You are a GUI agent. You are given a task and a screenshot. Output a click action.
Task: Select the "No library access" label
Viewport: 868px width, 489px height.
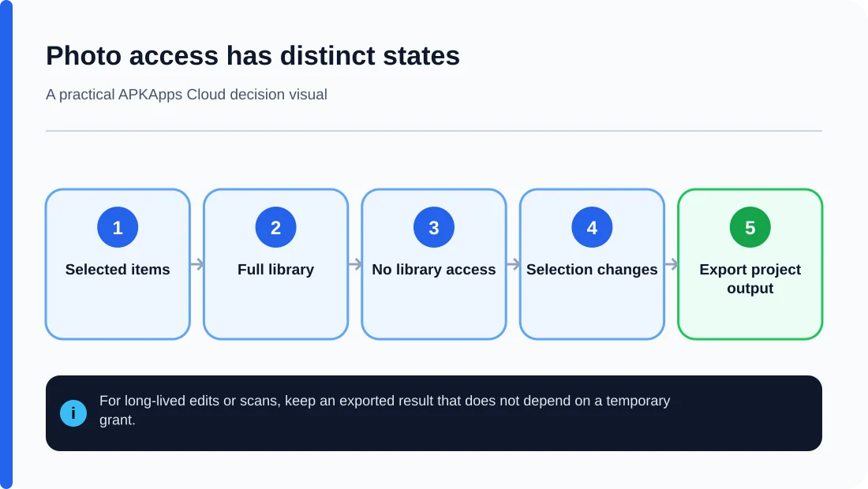point(434,270)
